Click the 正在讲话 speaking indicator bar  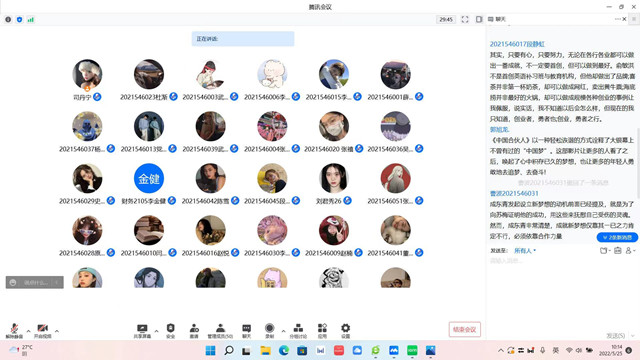tap(243, 39)
